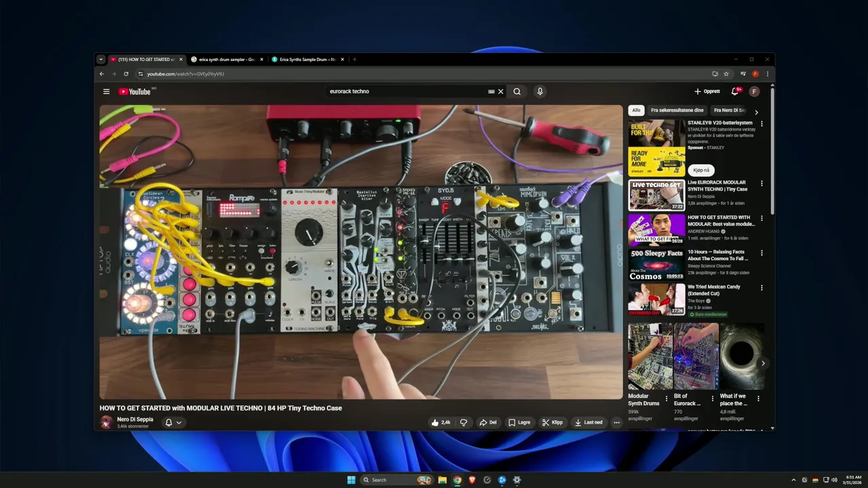This screenshot has width=868, height=488.
Task: Open the Modular Synth Drums short
Action: pyautogui.click(x=649, y=357)
